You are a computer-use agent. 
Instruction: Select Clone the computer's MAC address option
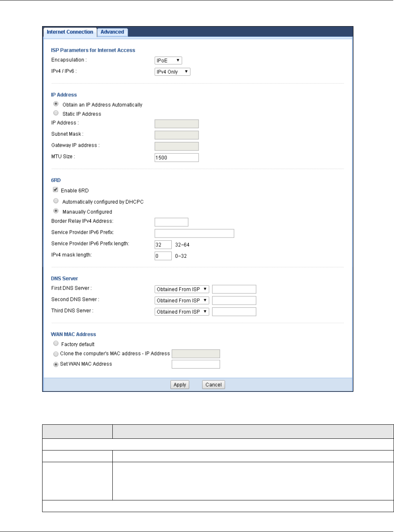[x=56, y=354]
